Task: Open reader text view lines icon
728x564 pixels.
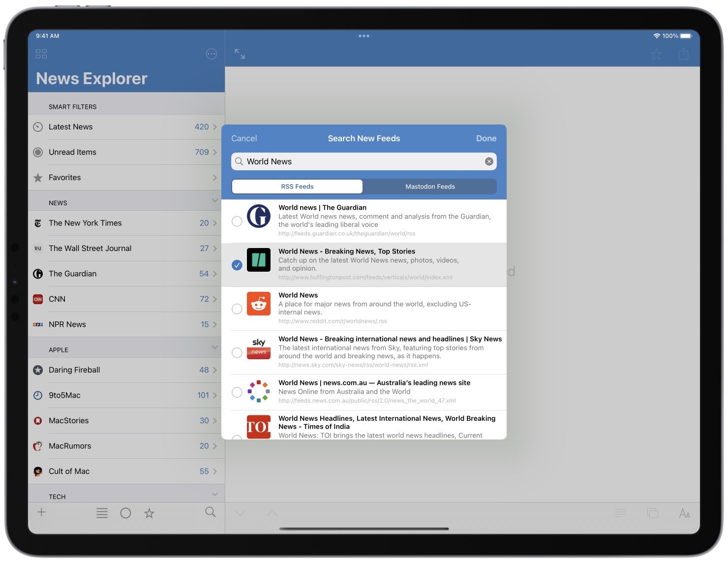Action: pos(621,513)
